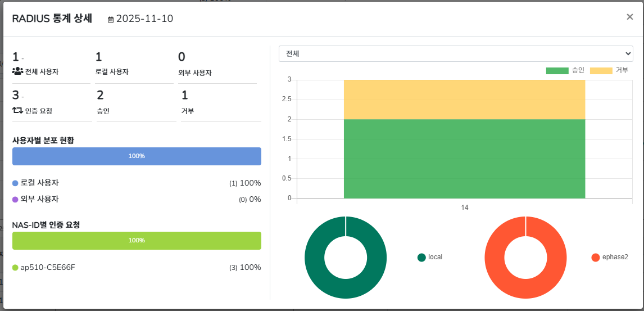Click the purple dot beside 외부 사용자

15,199
